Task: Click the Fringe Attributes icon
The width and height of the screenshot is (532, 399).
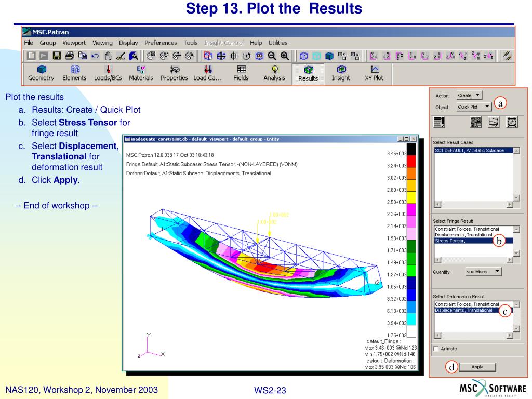Action: click(476, 122)
